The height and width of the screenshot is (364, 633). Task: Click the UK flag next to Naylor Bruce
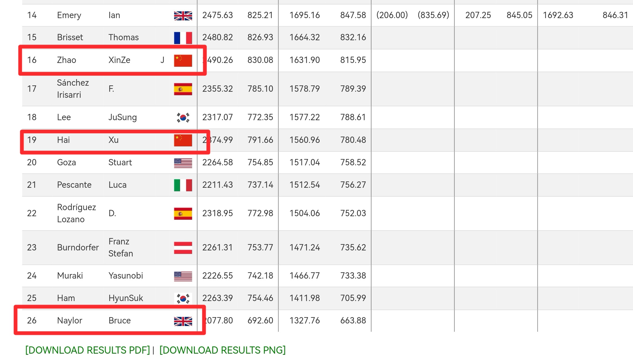point(182,320)
